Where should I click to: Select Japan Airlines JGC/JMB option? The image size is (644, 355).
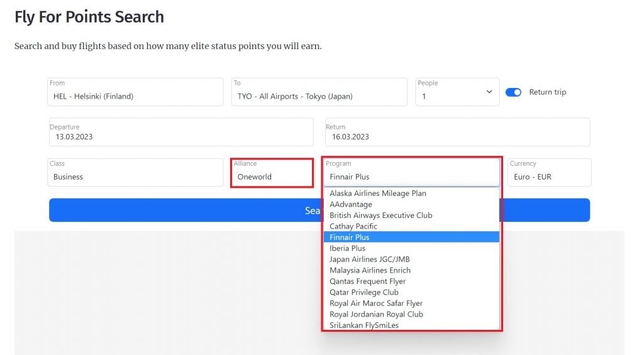pos(411,259)
